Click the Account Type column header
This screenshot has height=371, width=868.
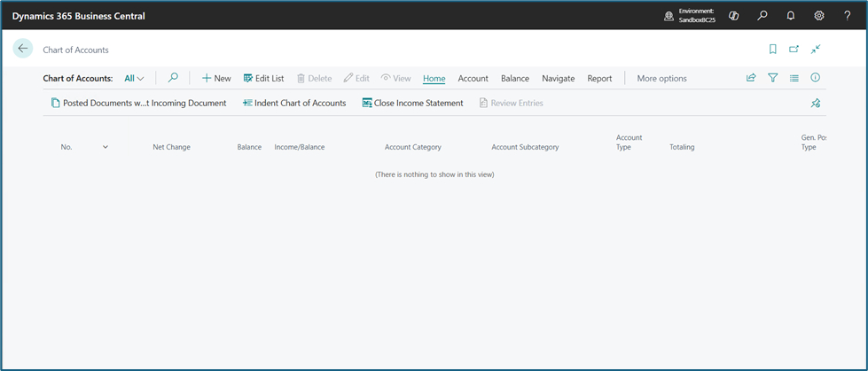pyautogui.click(x=629, y=142)
